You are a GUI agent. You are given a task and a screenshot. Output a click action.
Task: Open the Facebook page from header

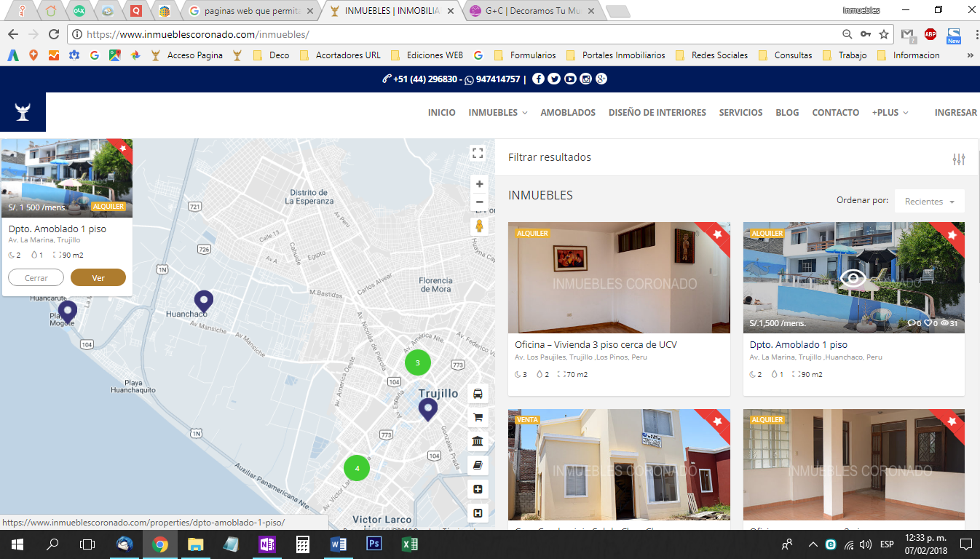tap(538, 79)
